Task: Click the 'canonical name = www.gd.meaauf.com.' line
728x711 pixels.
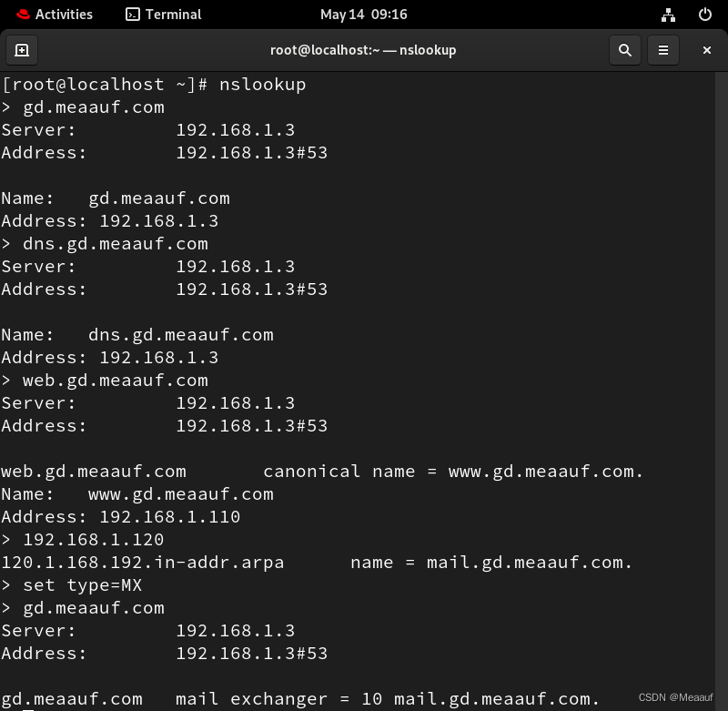Action: (322, 472)
